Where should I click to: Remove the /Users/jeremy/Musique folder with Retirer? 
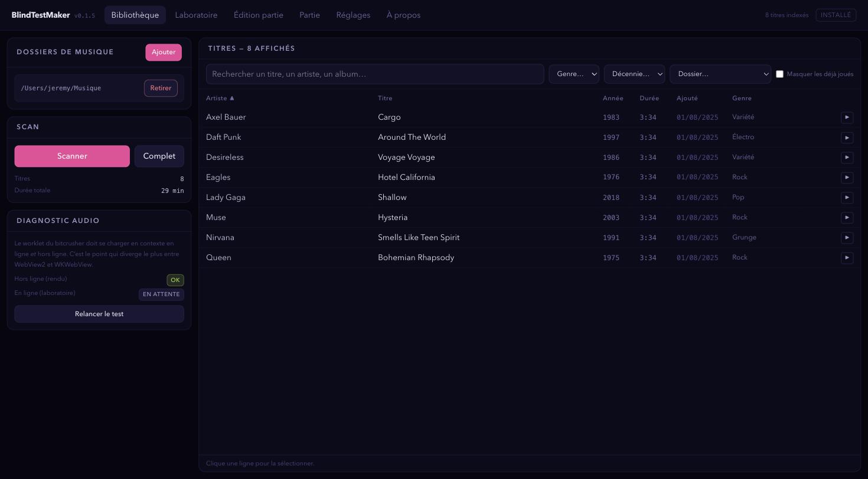[161, 88]
